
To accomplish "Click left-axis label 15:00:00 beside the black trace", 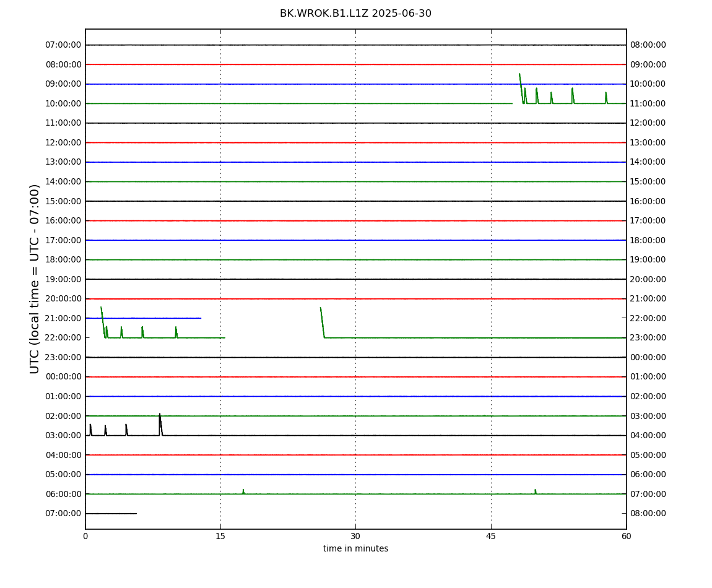I will pos(64,201).
